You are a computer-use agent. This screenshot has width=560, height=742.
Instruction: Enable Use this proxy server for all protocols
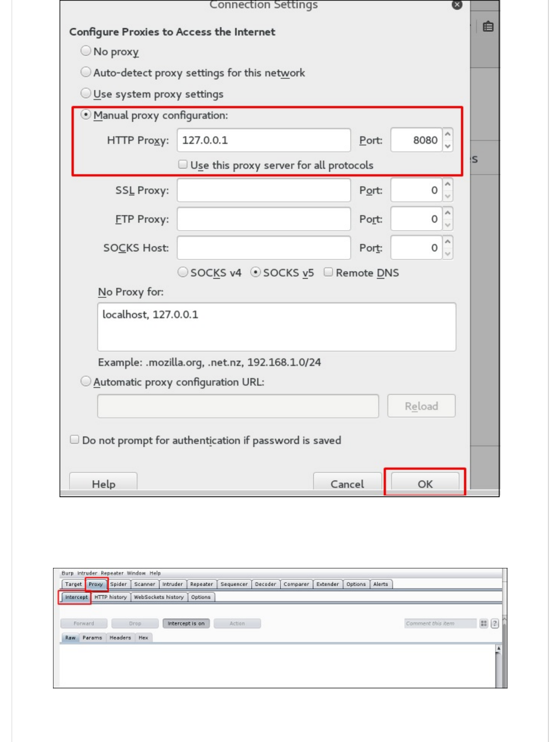click(x=183, y=165)
